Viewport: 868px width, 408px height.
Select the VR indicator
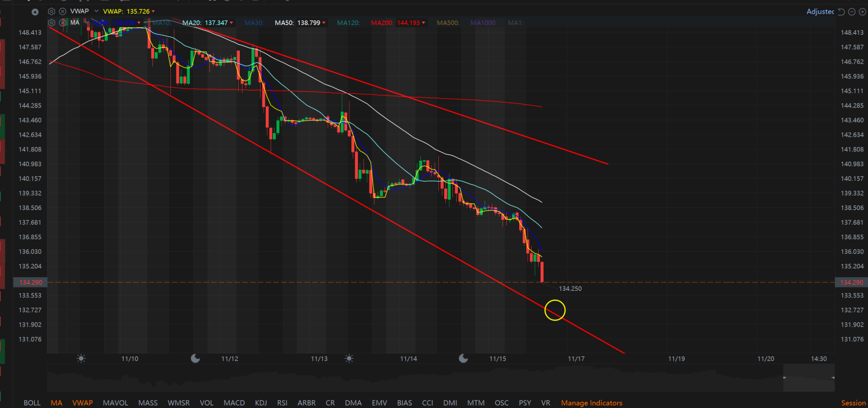(x=546, y=403)
